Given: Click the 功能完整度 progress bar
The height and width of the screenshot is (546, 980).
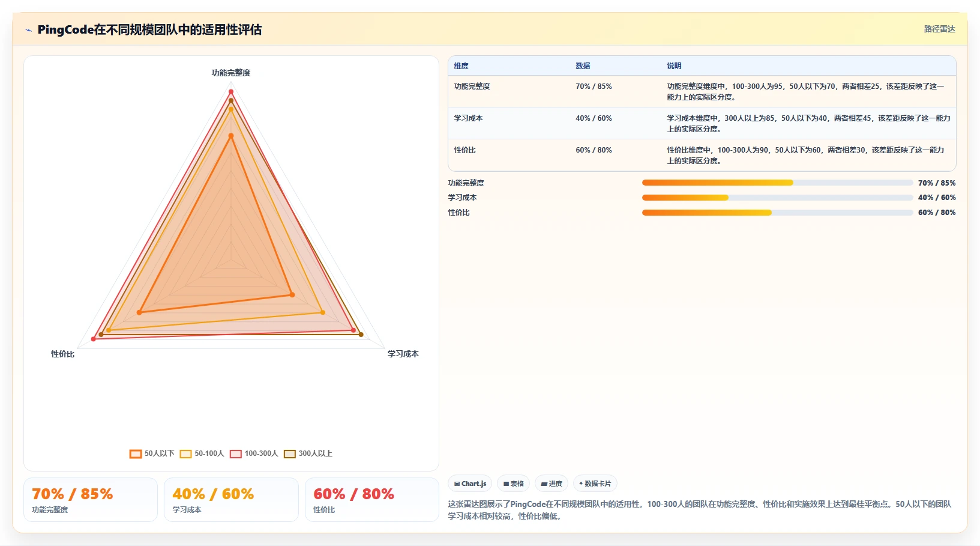Looking at the screenshot, I should [x=777, y=183].
